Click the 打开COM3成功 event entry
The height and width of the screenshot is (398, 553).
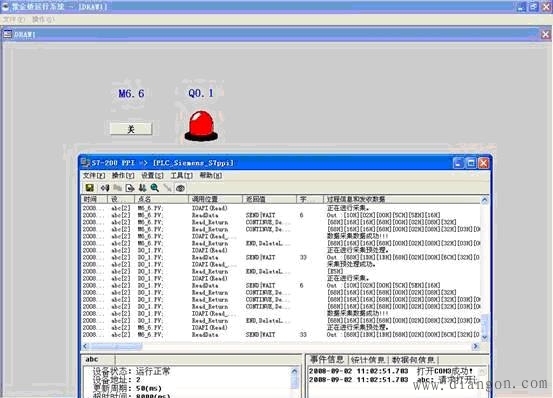[391, 371]
